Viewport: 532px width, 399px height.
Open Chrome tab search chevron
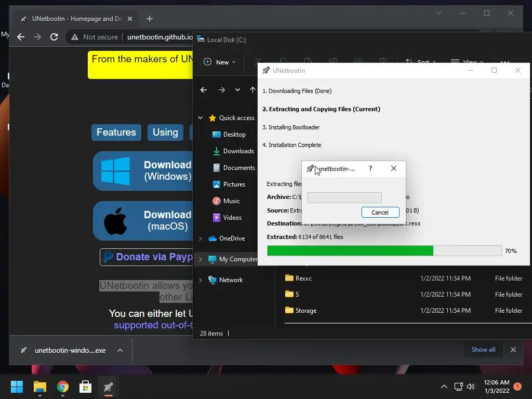pyautogui.click(x=438, y=13)
